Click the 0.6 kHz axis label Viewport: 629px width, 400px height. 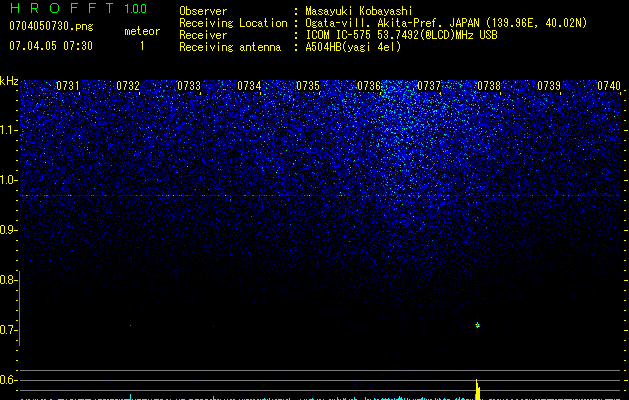8,380
